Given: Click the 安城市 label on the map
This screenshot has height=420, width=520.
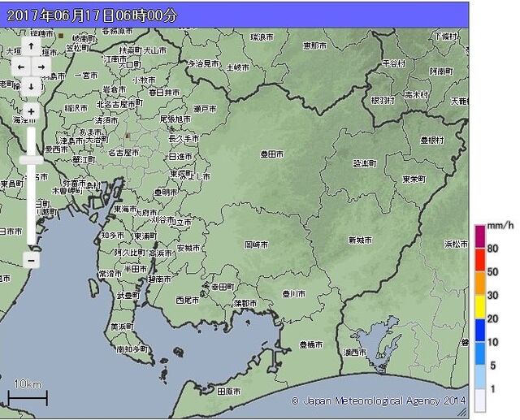Looking at the screenshot, I should click(188, 248).
